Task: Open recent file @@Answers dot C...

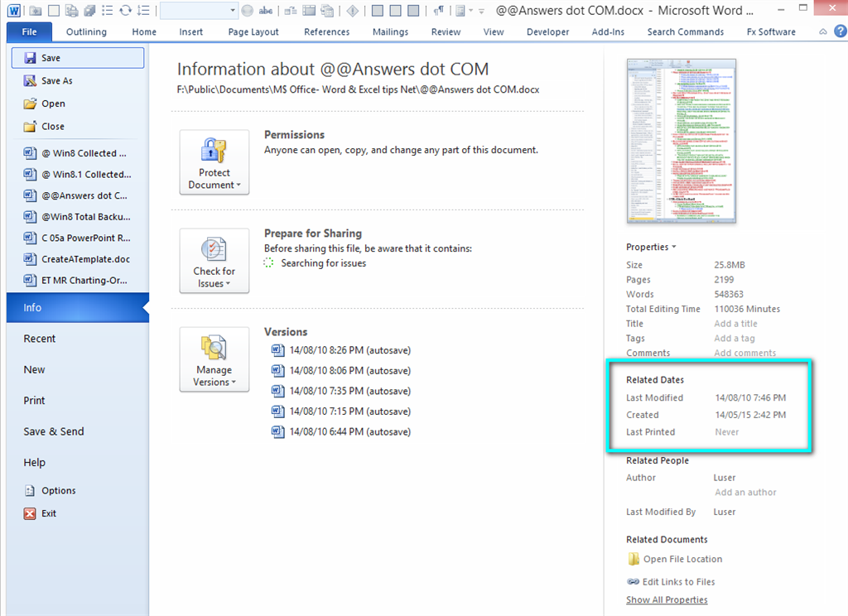Action: tap(78, 195)
